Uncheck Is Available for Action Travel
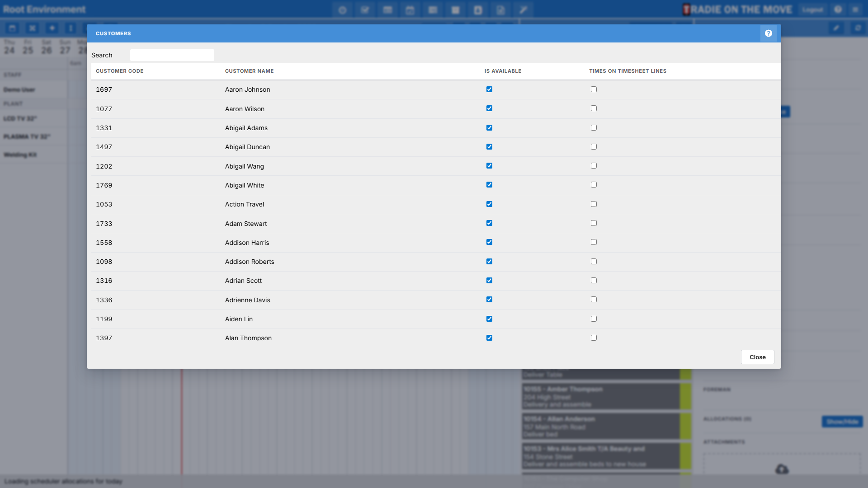This screenshot has width=868, height=488. pos(489,204)
